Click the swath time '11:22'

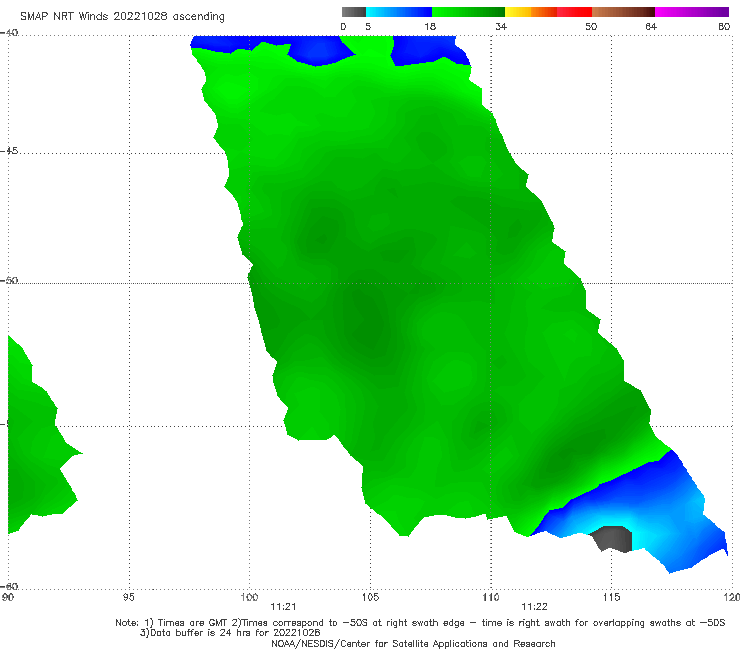tap(534, 607)
